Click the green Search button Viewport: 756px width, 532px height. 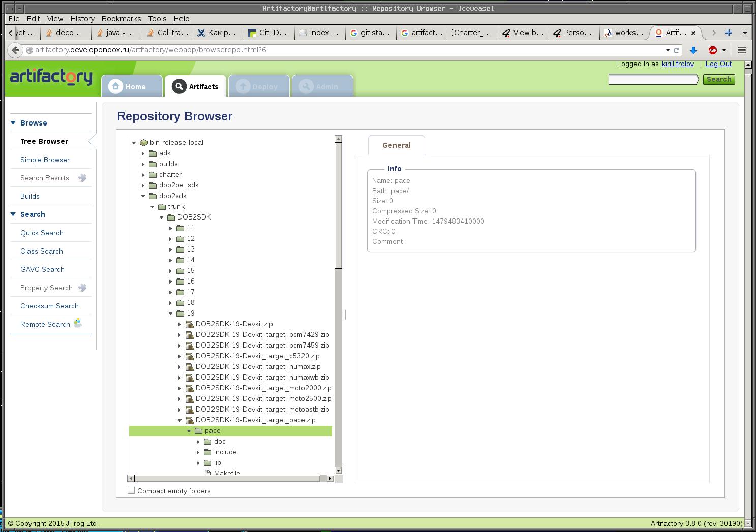tap(719, 79)
